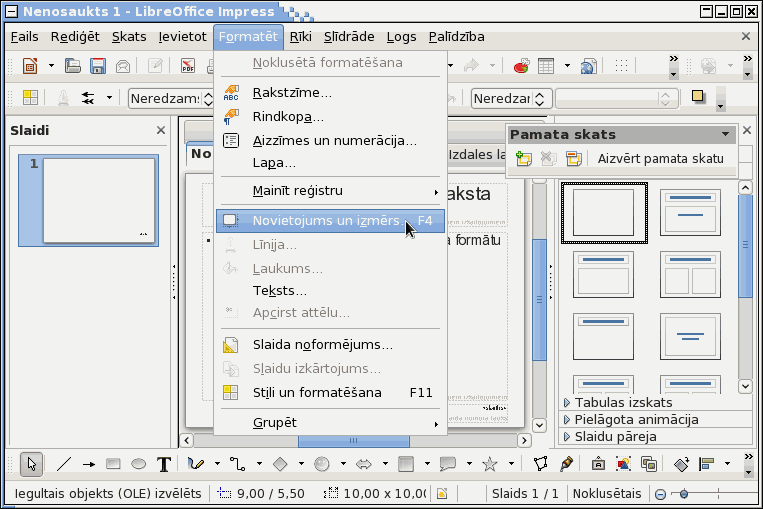The image size is (763, 509).
Task: Select the blank slide layout thumbnail
Action: coord(604,213)
